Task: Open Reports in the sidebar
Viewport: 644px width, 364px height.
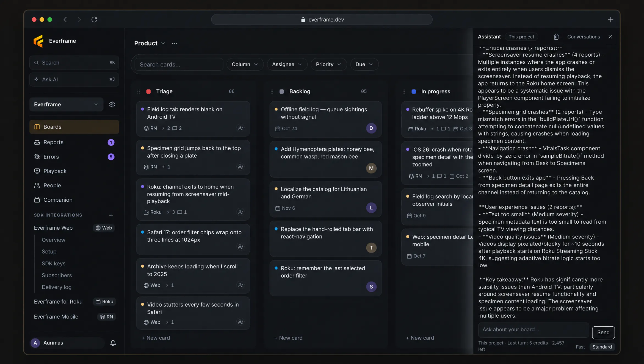Action: [x=74, y=142]
